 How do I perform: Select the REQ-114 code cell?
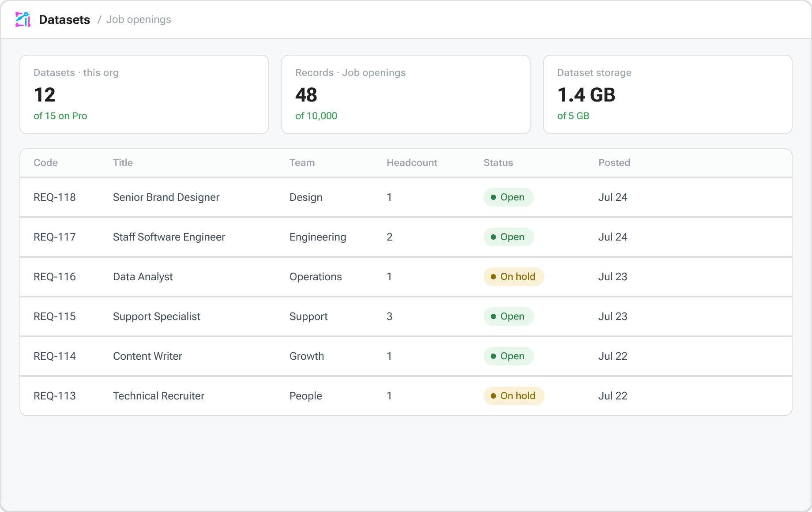click(55, 356)
